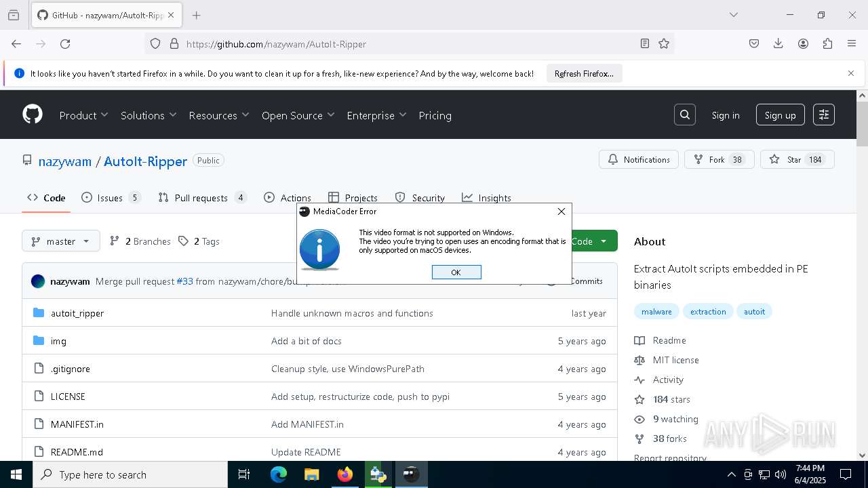The image size is (868, 488).
Task: Switch to the Actions tab
Action: click(288, 198)
